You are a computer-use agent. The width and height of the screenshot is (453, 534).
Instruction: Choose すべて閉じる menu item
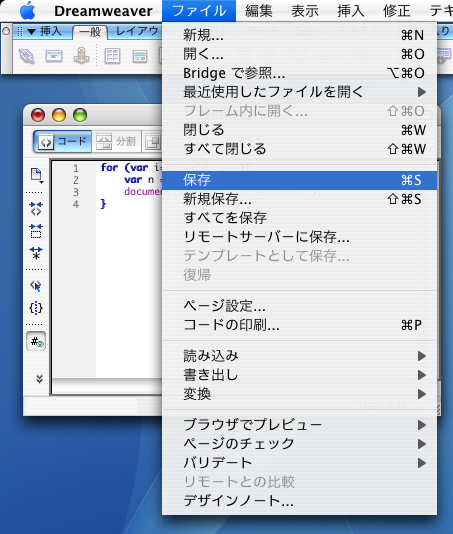tap(299, 149)
